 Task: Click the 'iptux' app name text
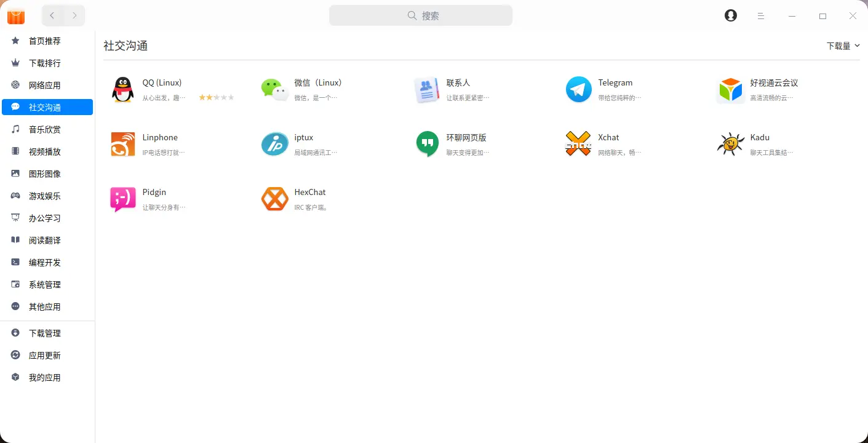[x=304, y=137]
